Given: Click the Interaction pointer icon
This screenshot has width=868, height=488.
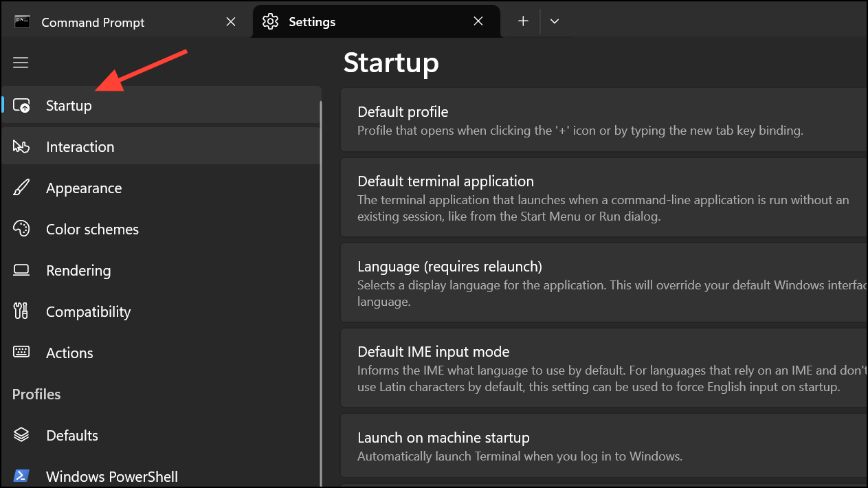Looking at the screenshot, I should coord(21,146).
